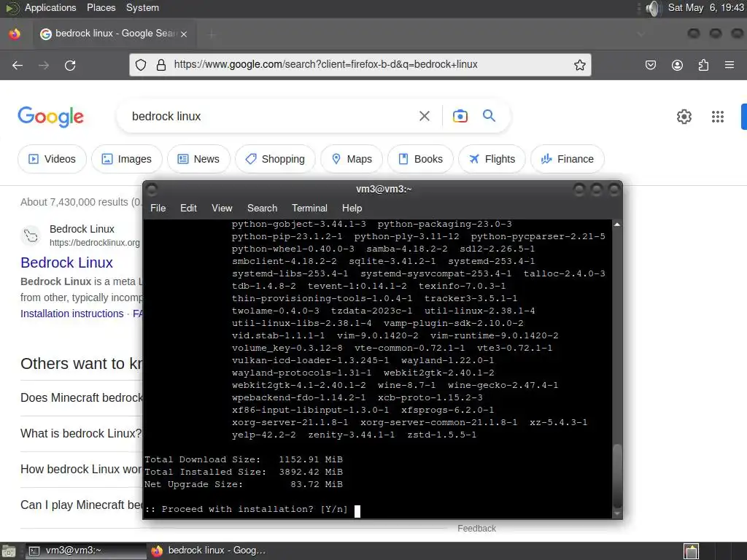
Task: Open terminal View menu
Action: 222,208
